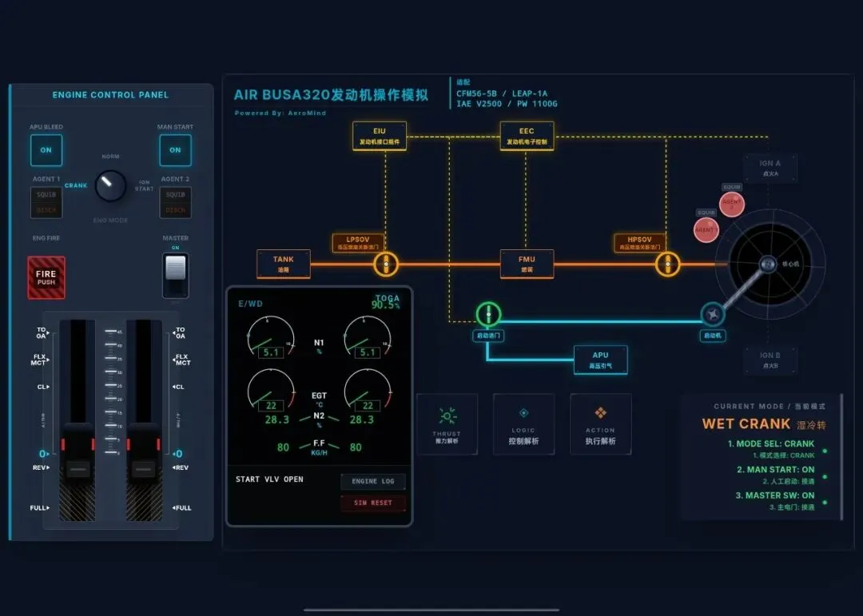
Task: Push the red ENG FIRE button
Action: pos(46,277)
